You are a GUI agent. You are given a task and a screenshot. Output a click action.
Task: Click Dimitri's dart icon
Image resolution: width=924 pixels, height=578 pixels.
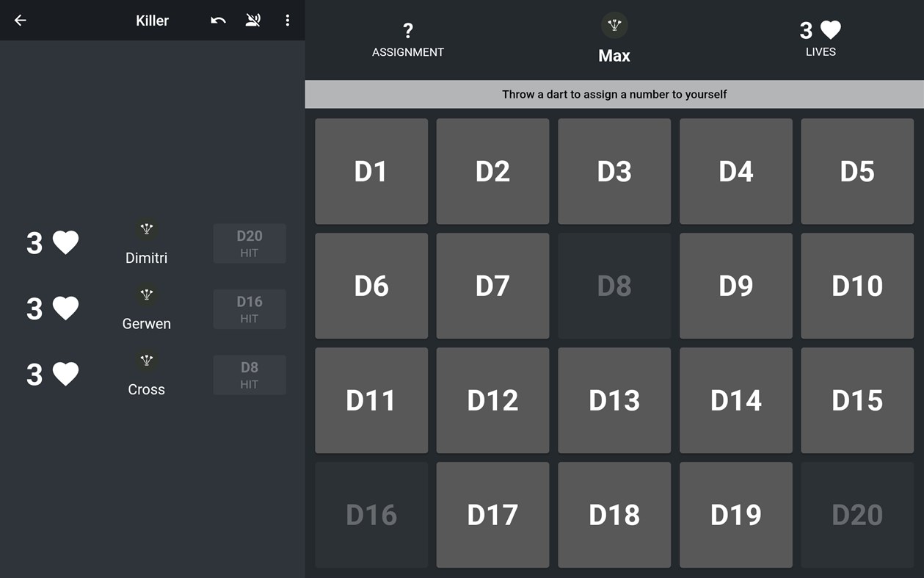[146, 228]
